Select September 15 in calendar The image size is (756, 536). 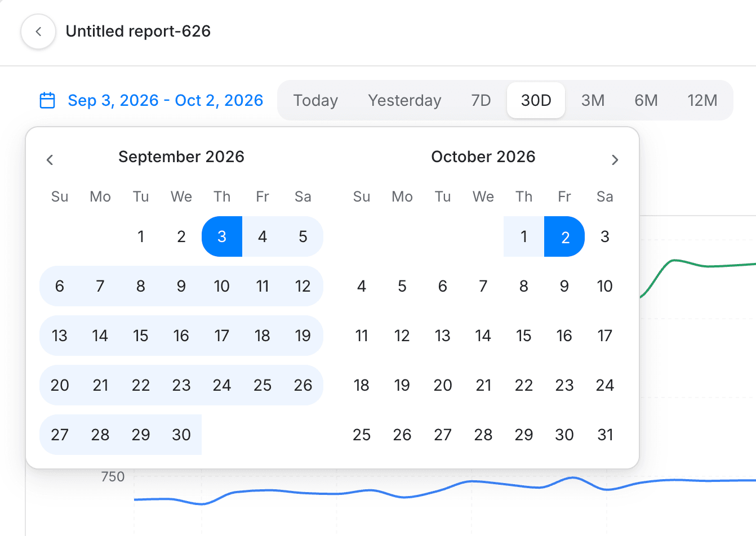pyautogui.click(x=141, y=336)
